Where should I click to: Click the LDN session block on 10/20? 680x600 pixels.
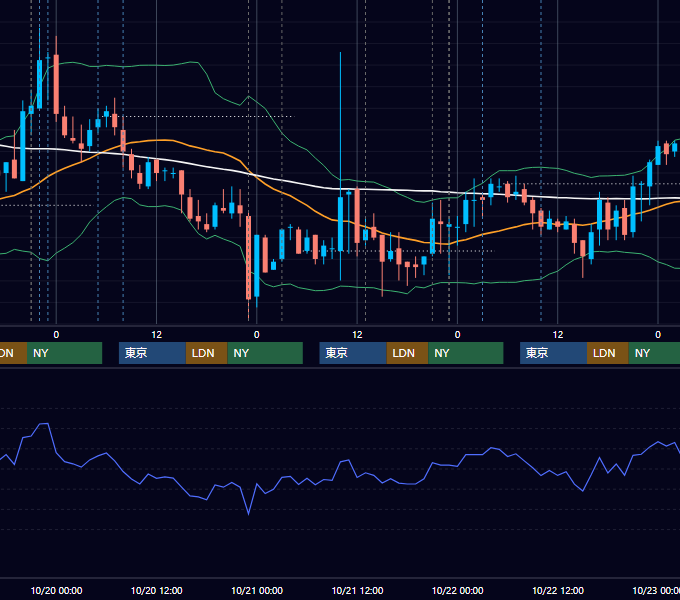click(206, 353)
